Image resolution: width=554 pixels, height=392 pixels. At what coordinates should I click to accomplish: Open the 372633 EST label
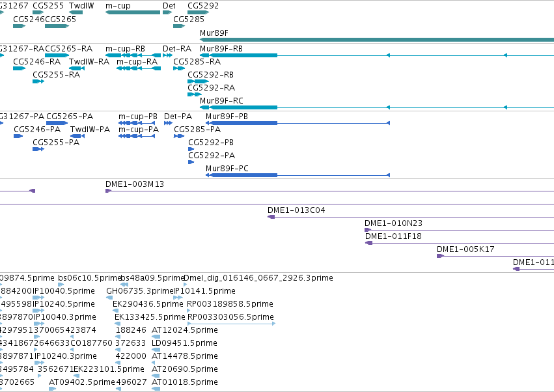131,343
